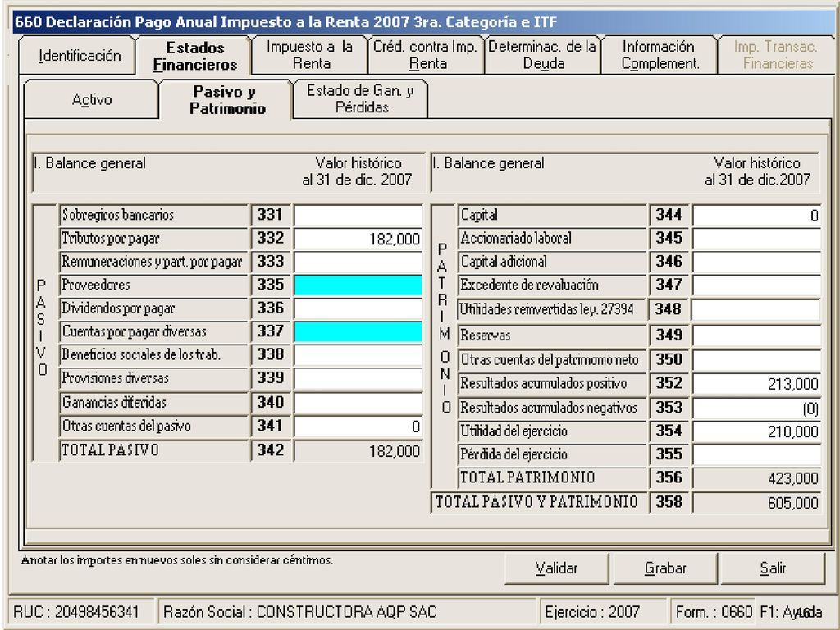Click Ganancias diferidas field 340
The image size is (840, 630).
358,403
